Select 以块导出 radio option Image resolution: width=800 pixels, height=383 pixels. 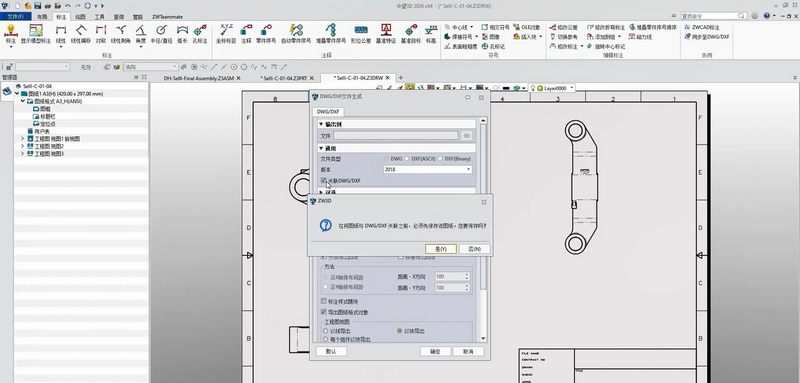pos(399,331)
